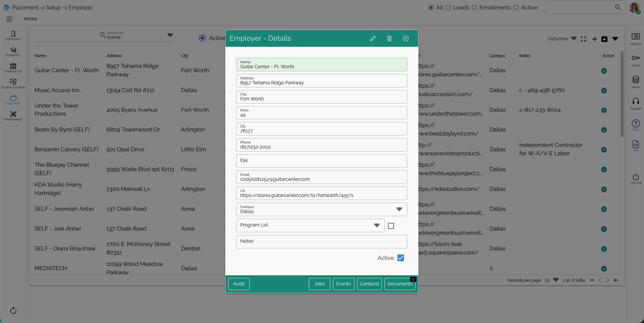Click the Log Out power icon
The width and height of the screenshot is (644, 323).
tap(635, 178)
